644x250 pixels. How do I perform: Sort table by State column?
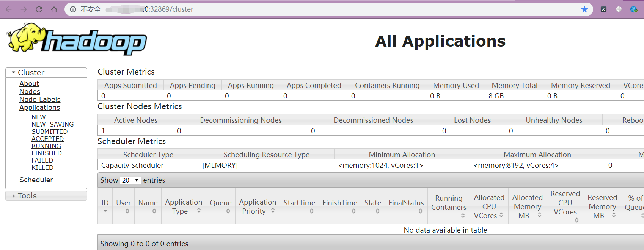point(373,206)
